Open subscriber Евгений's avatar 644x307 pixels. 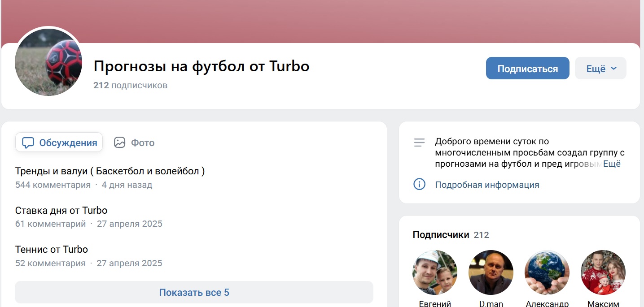tap(435, 272)
